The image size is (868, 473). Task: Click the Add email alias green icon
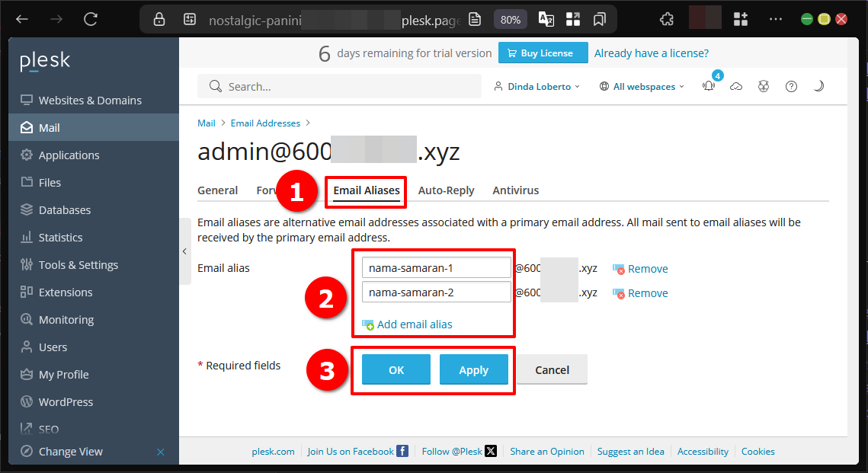[368, 324]
